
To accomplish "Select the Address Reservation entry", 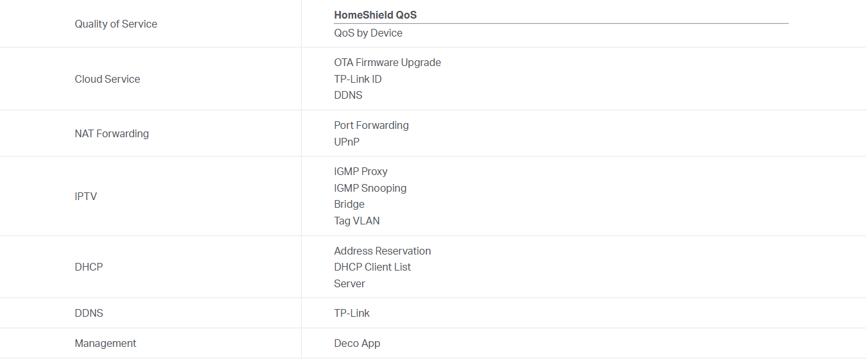I will click(x=382, y=251).
